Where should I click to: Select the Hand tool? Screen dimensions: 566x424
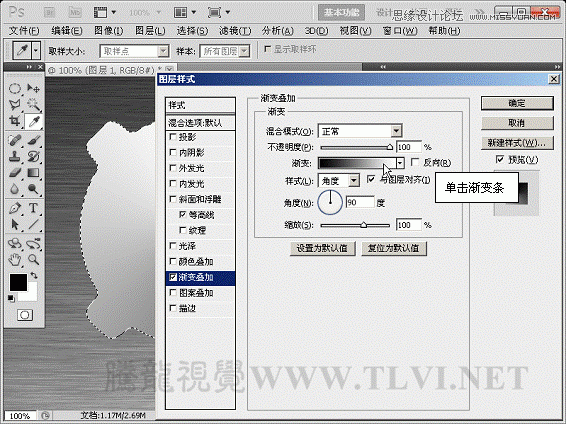(15, 259)
